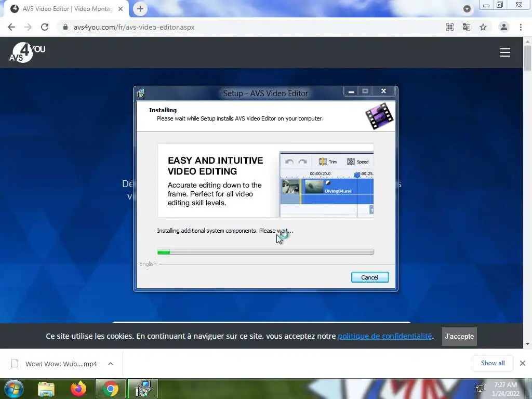532x399 pixels.
Task: Switch to Chrome in the taskbar
Action: [111, 389]
